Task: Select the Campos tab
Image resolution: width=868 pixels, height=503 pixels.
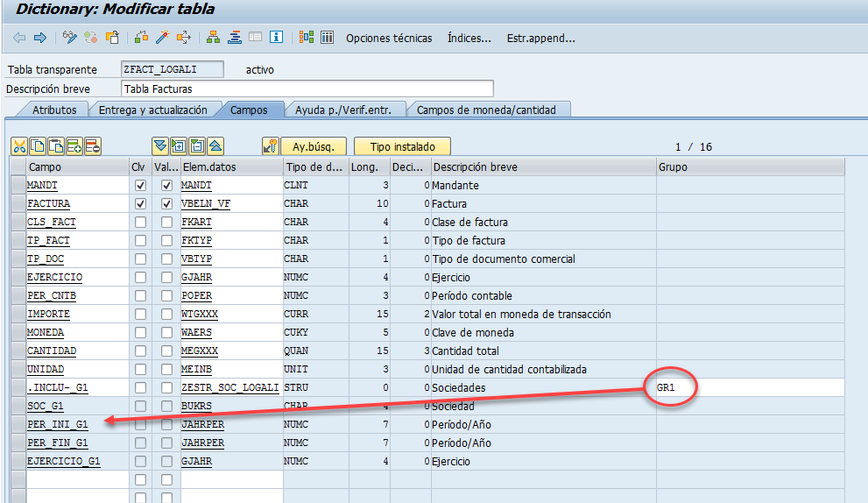Action: pyautogui.click(x=249, y=110)
